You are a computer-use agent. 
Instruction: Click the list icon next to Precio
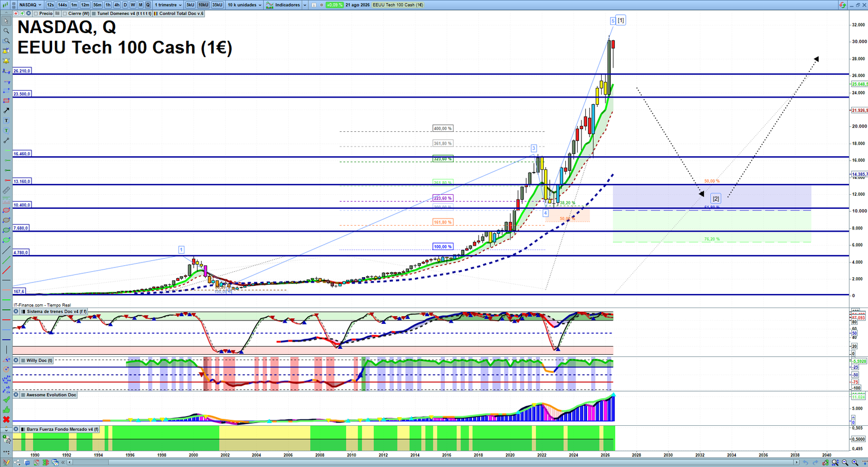58,14
